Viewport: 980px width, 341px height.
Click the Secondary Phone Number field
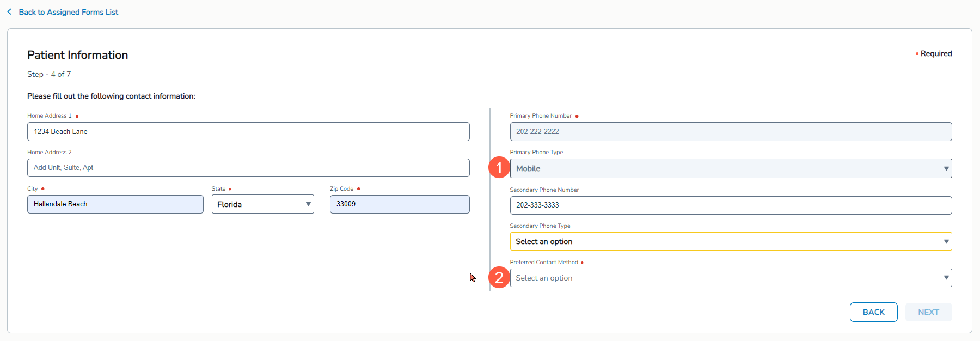tap(731, 205)
